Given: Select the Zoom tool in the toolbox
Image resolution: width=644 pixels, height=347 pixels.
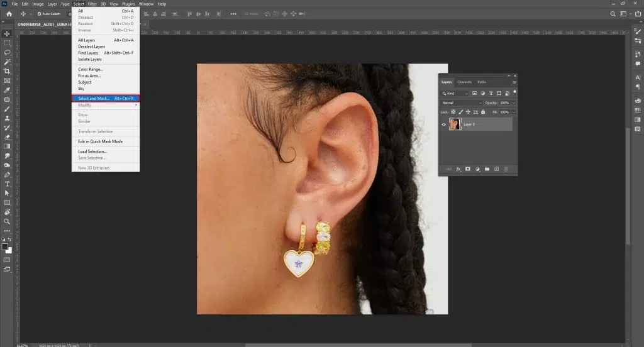Looking at the screenshot, I should (x=7, y=222).
